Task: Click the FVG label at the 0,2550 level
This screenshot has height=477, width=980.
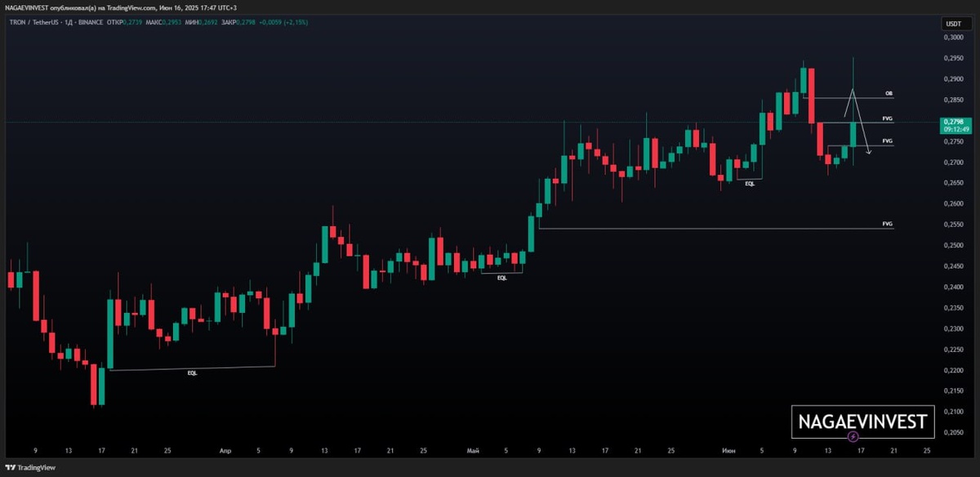Action: tap(888, 223)
